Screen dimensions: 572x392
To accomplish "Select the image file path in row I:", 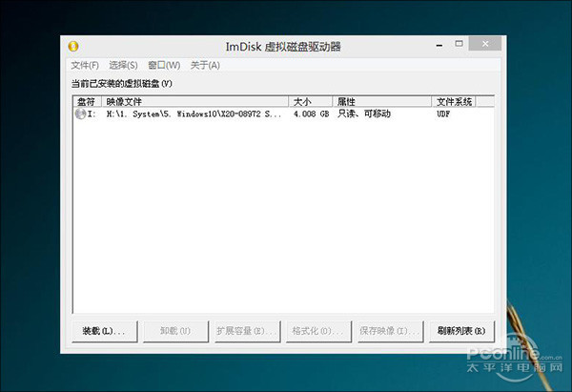I will [194, 113].
